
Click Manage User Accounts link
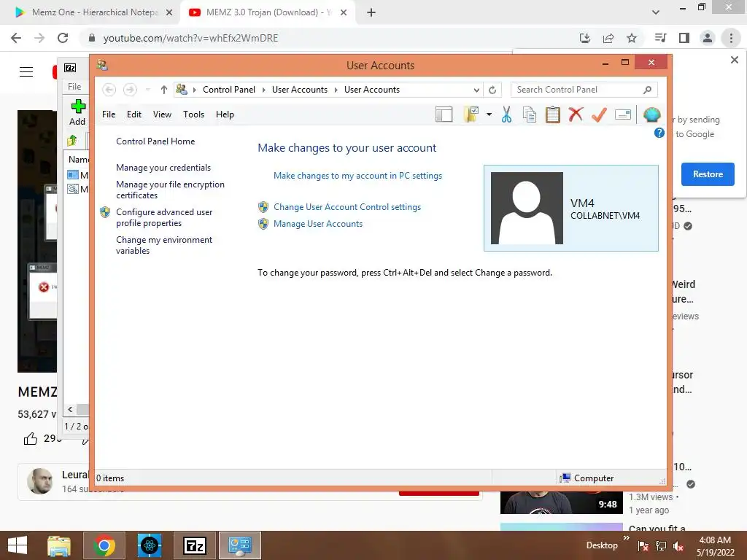pos(318,224)
